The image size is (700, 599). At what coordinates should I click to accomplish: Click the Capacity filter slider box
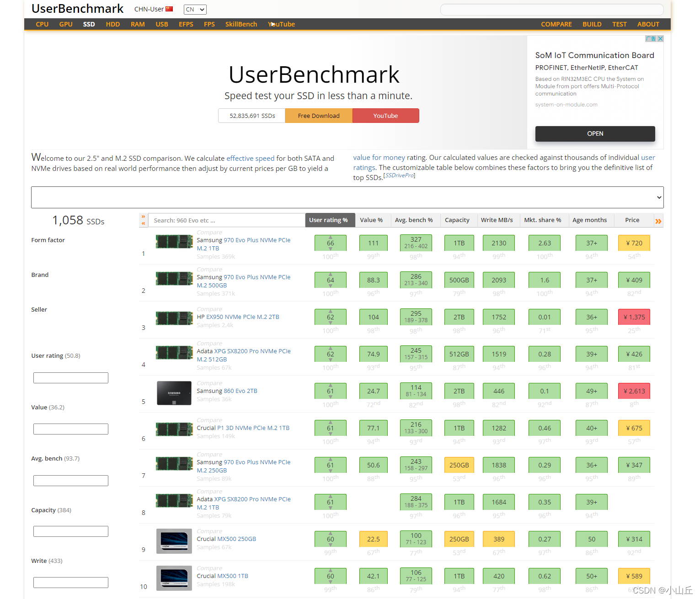click(x=71, y=531)
